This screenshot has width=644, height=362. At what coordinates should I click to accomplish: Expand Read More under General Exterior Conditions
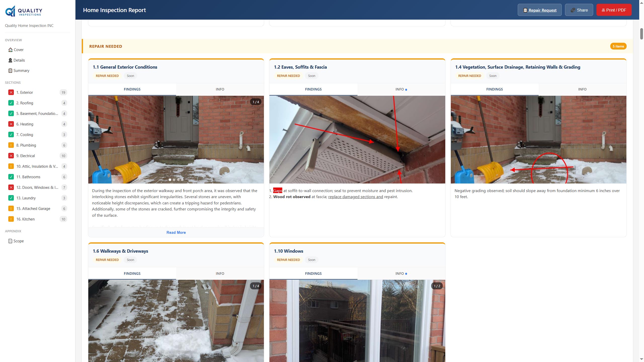point(176,232)
